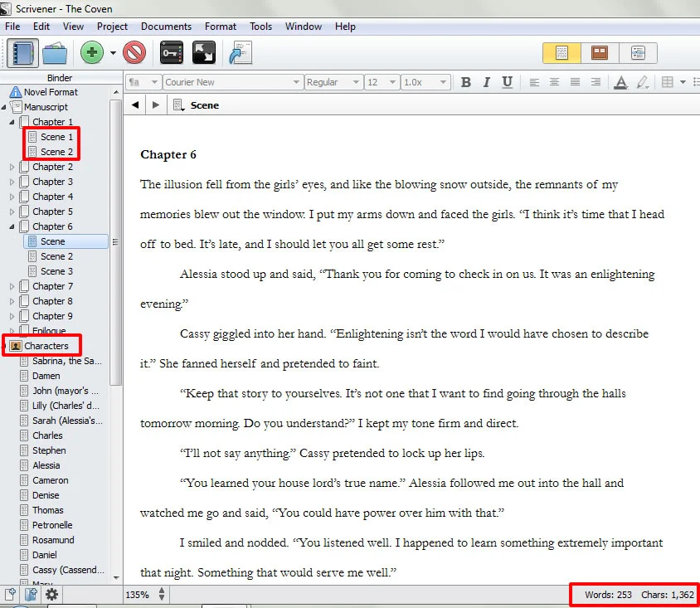This screenshot has height=608, width=700.
Task: Open the Tools menu
Action: 260,27
